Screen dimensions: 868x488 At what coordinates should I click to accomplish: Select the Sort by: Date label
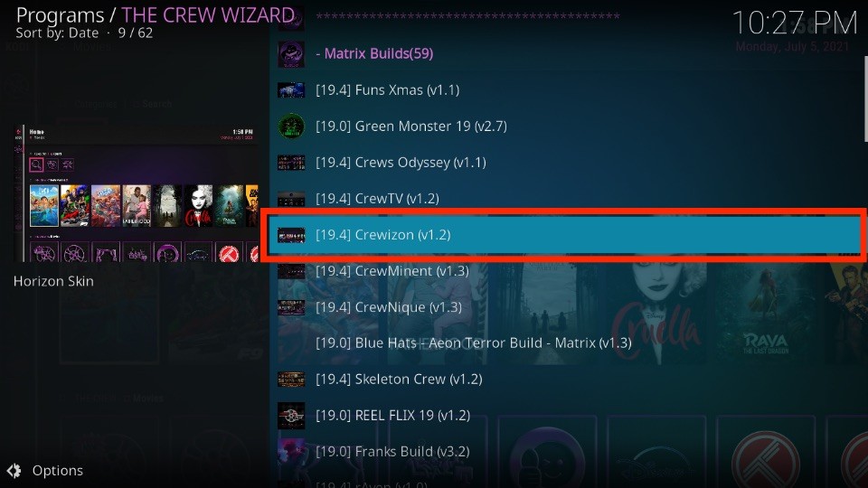[57, 33]
